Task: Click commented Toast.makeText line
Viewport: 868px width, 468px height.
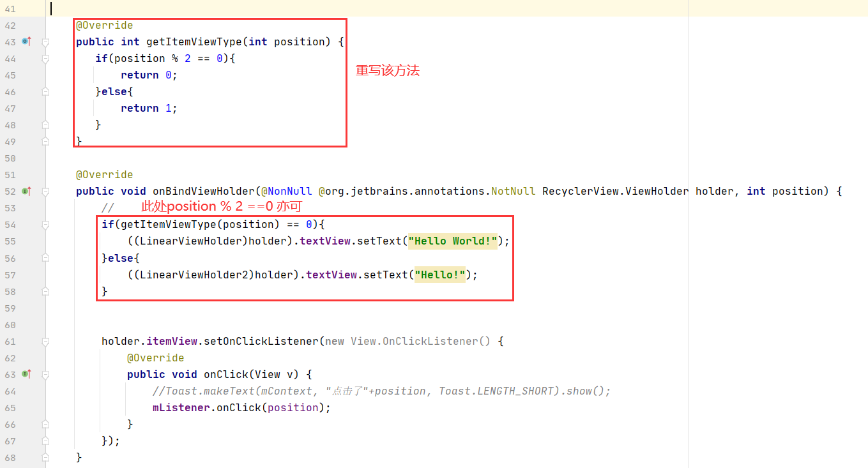Action: coord(382,391)
